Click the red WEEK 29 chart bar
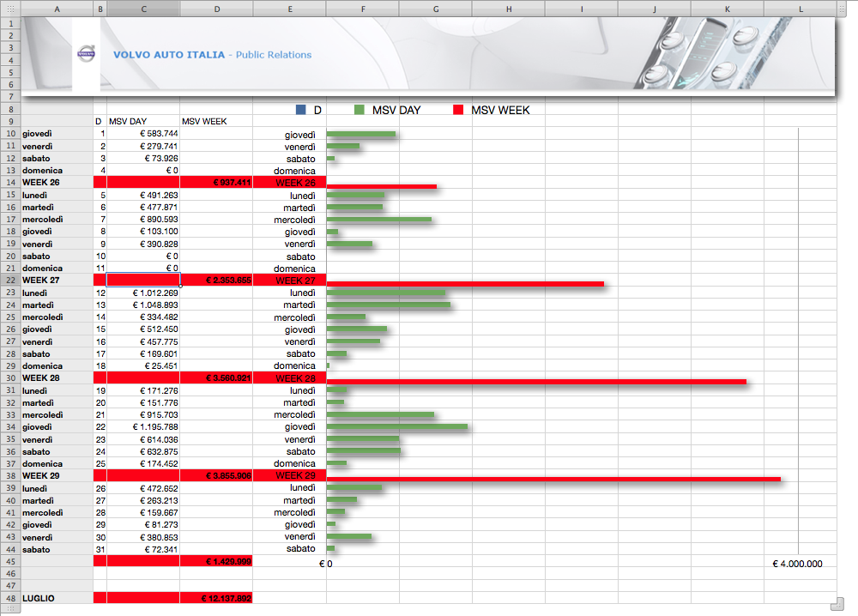Image resolution: width=858 pixels, height=616 pixels. (553, 479)
